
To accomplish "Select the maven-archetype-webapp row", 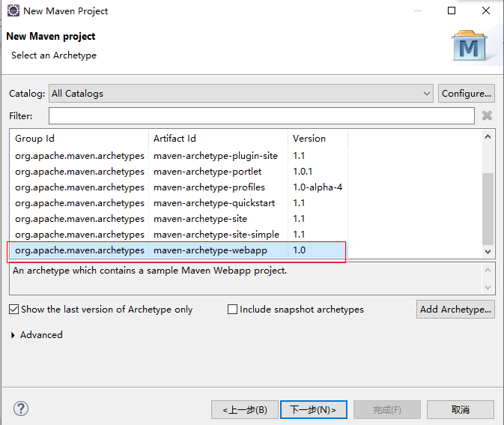I will [x=179, y=250].
